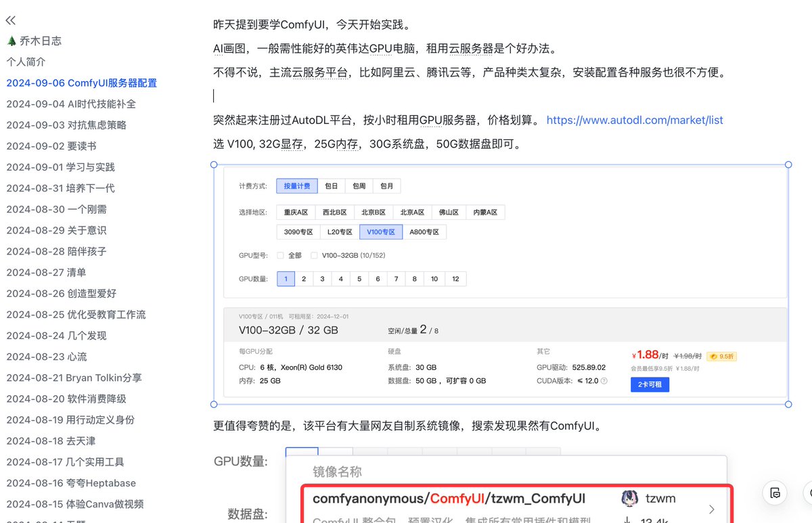Choose the 重庆A区 region button
812x523 pixels.
click(296, 212)
